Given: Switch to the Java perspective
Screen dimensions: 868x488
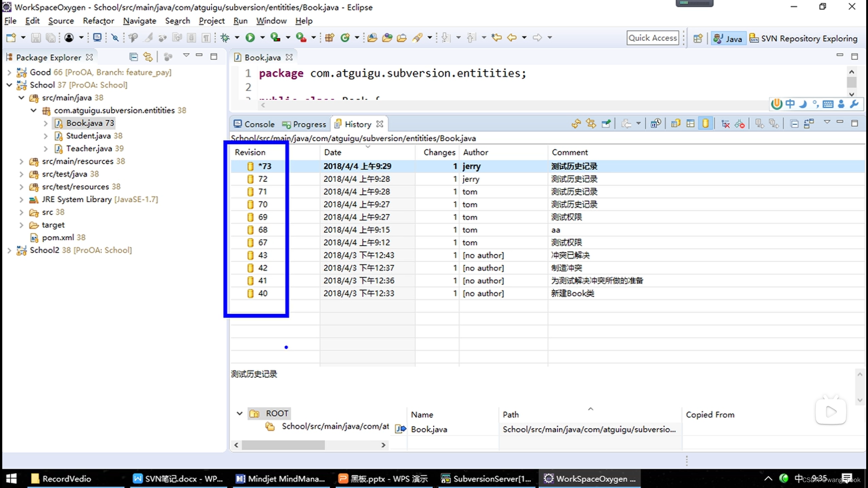Looking at the screenshot, I should click(727, 38).
